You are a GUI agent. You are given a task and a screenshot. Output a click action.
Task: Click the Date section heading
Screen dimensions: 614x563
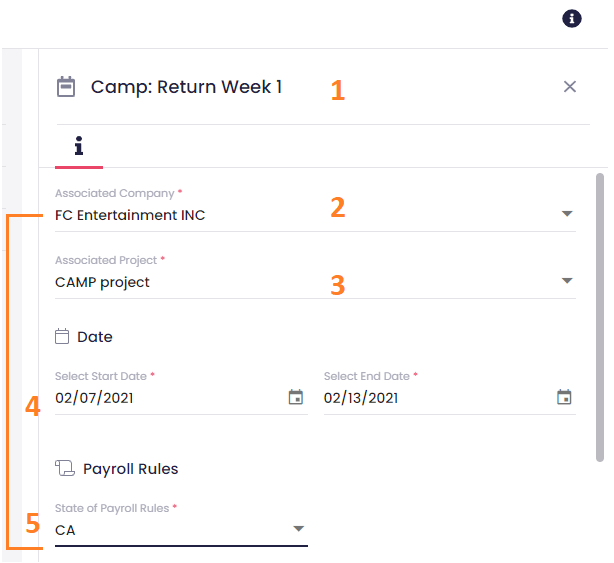(95, 337)
